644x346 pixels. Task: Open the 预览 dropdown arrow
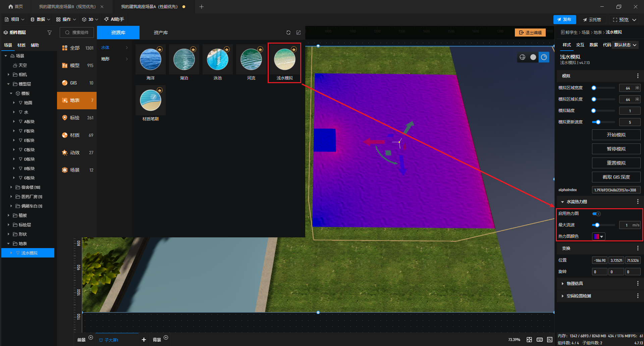coord(634,20)
